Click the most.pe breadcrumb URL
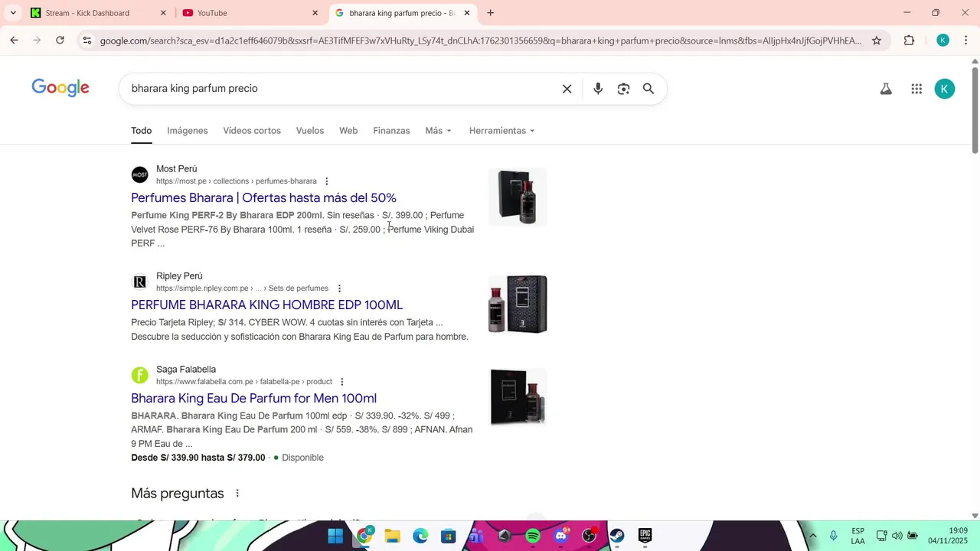This screenshot has width=980, height=551. (x=236, y=181)
